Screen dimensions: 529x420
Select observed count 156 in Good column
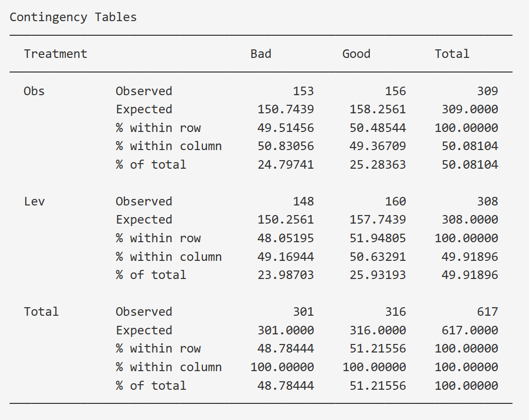(395, 91)
